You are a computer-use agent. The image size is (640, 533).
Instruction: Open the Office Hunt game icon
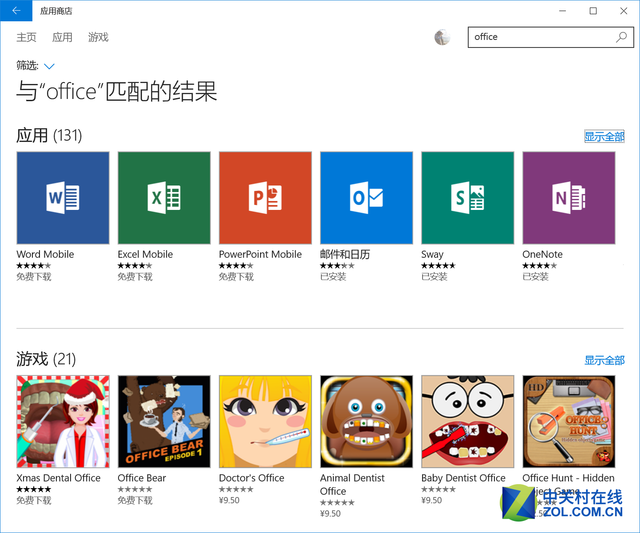pos(569,422)
